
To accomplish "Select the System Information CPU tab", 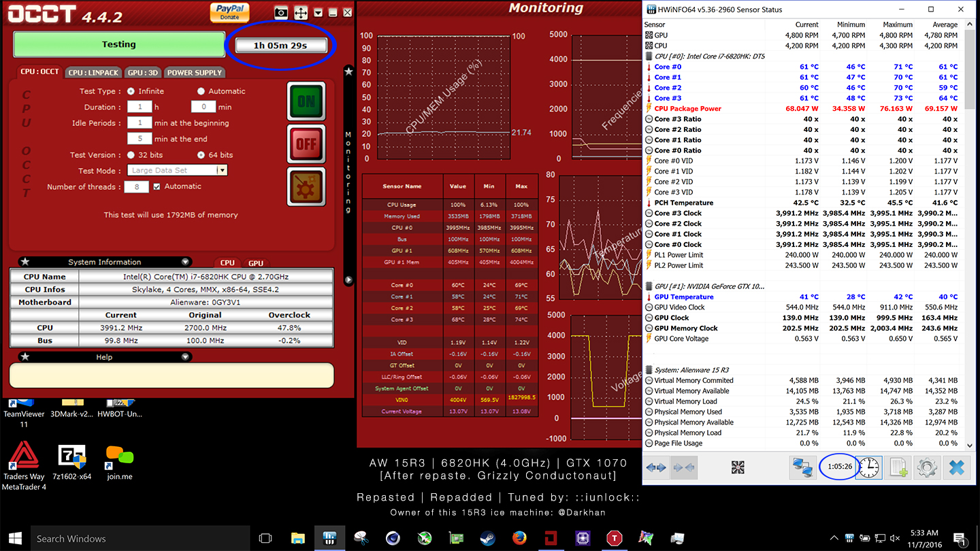I will pos(227,263).
